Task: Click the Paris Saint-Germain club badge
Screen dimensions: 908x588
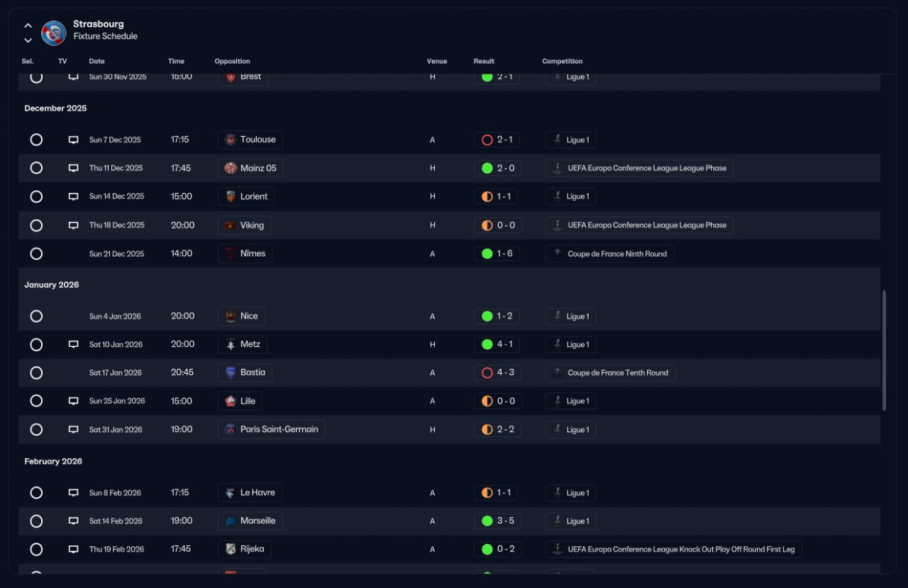Action: pos(230,429)
